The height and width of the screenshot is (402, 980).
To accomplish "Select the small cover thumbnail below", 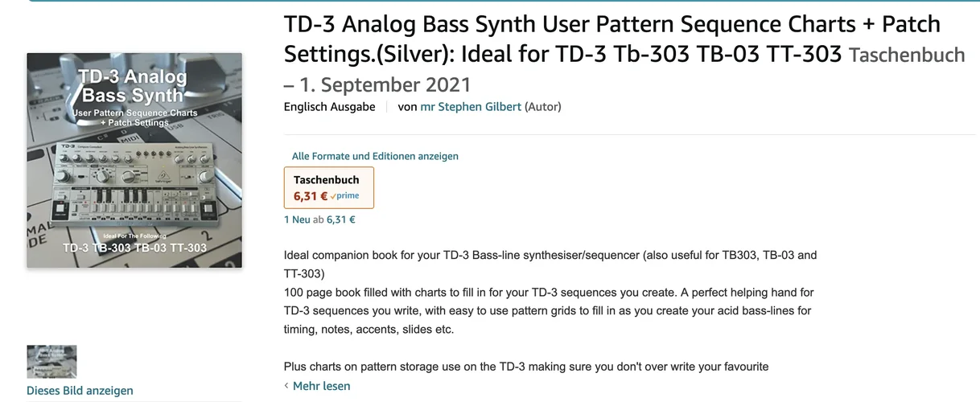I will [x=51, y=362].
